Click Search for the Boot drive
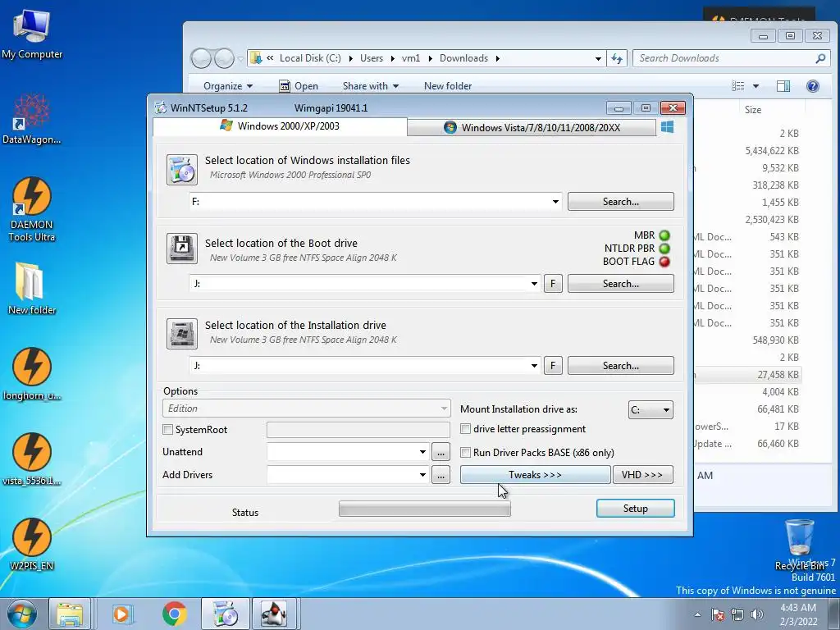Screen dimensions: 840x630 tap(620, 283)
